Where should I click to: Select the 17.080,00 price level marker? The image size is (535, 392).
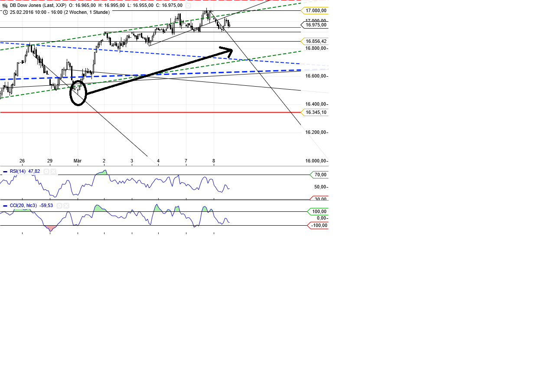pyautogui.click(x=315, y=10)
